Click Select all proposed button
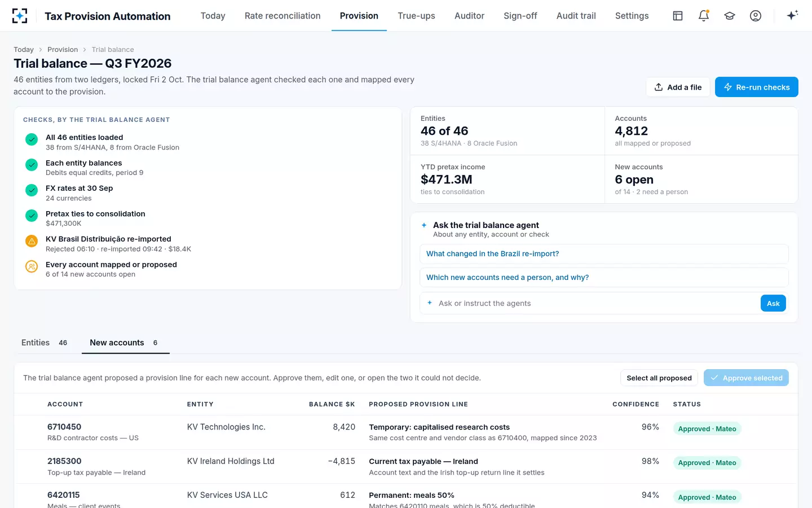Screen dimensions: 812x508 tap(659, 378)
